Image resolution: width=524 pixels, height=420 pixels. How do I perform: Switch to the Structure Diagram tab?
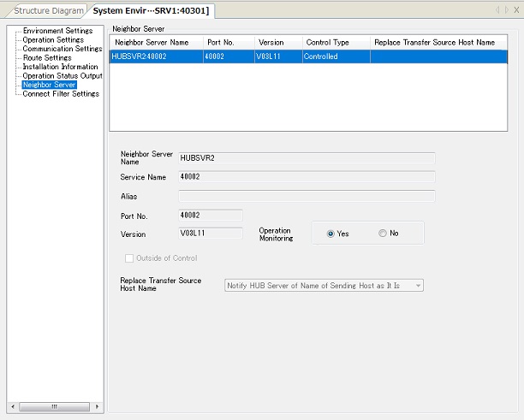tap(49, 10)
